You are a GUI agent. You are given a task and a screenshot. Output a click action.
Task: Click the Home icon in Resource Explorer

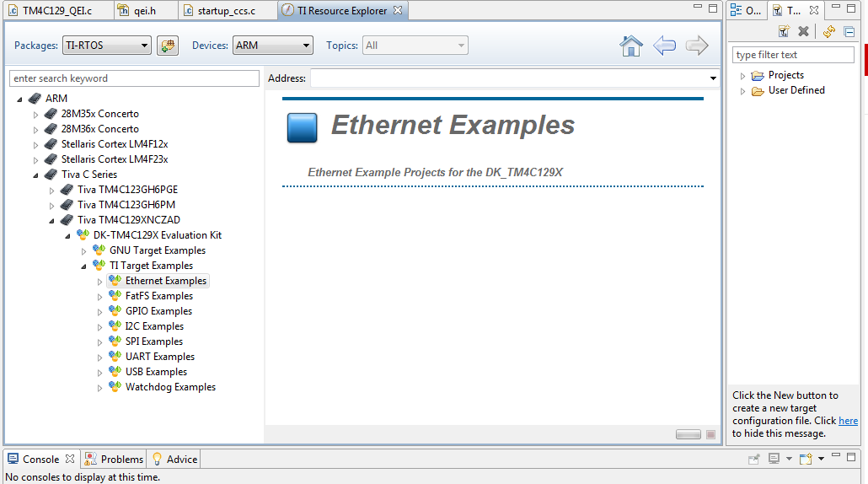pos(631,46)
